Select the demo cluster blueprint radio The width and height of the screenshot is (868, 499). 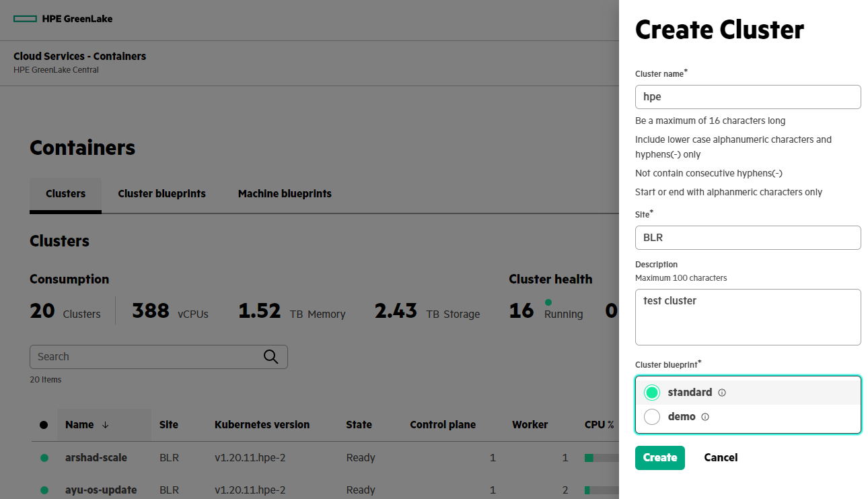click(652, 417)
